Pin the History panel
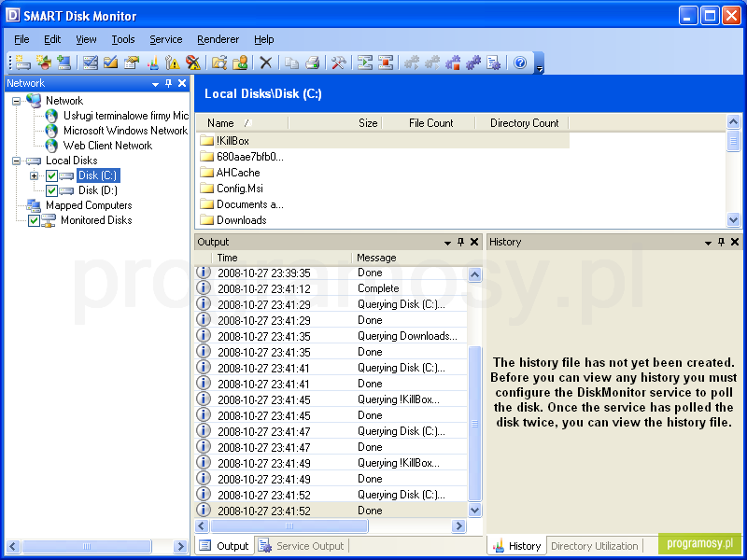This screenshot has height=560, width=747. [721, 242]
